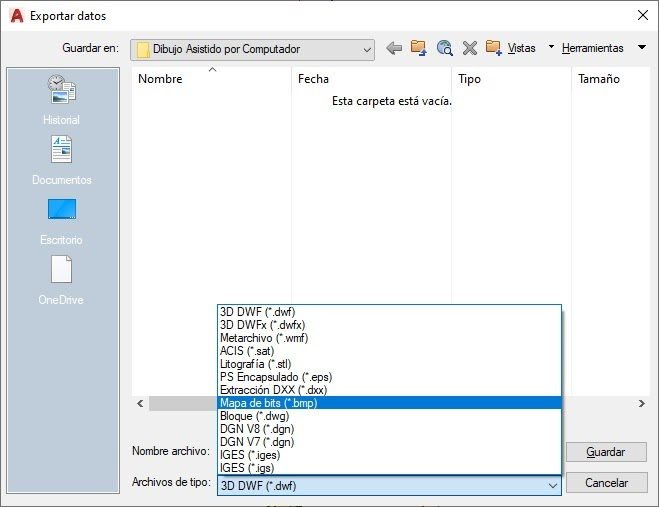The image size is (659, 507).
Task: Select PS Encapsulado (*.eps) format
Action: [389, 377]
